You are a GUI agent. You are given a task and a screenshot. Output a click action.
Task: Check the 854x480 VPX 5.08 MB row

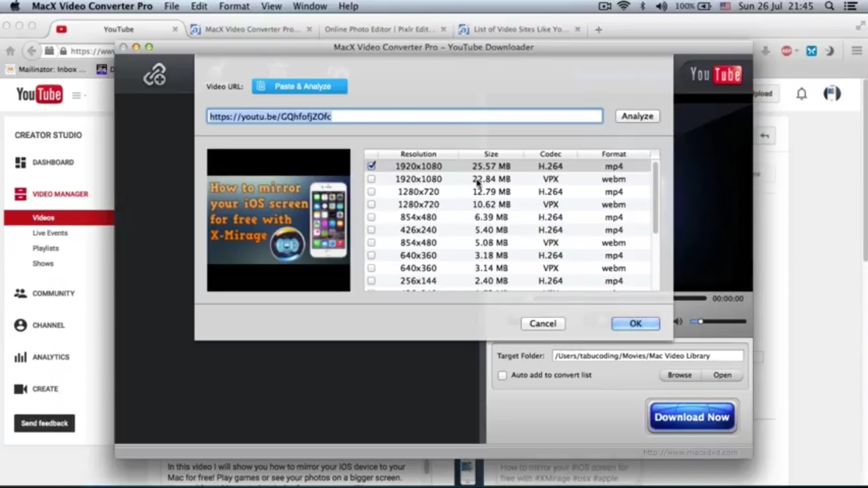coord(371,242)
